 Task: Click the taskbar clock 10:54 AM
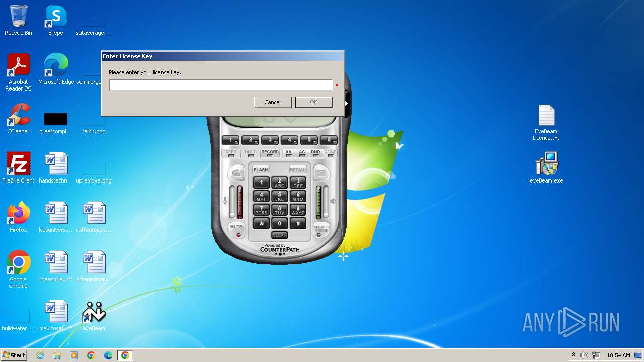coord(618,355)
